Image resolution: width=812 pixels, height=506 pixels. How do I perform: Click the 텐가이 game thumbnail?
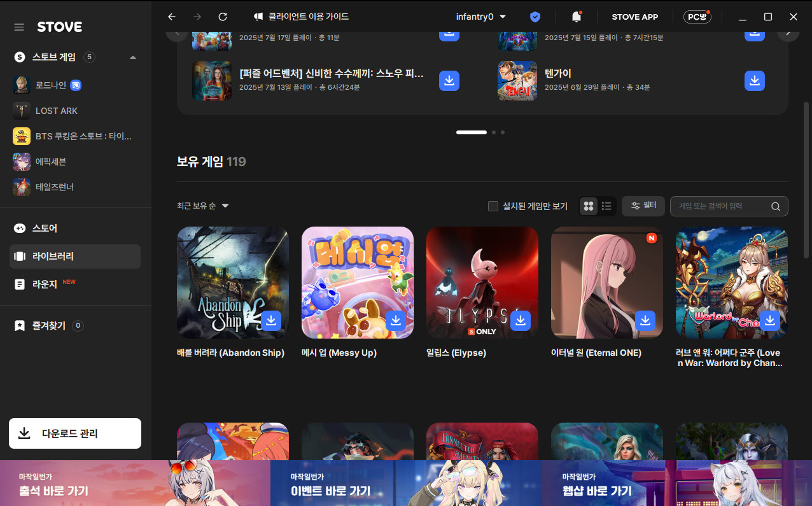tap(517, 80)
